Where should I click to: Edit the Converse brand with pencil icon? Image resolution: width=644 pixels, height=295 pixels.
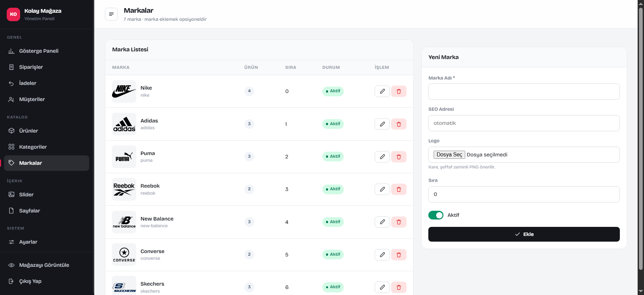click(x=382, y=255)
